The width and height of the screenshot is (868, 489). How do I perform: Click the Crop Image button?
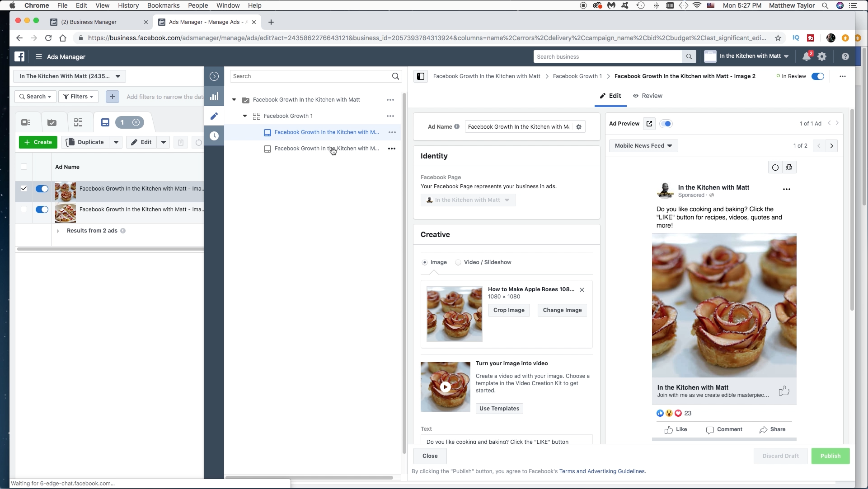click(x=509, y=310)
